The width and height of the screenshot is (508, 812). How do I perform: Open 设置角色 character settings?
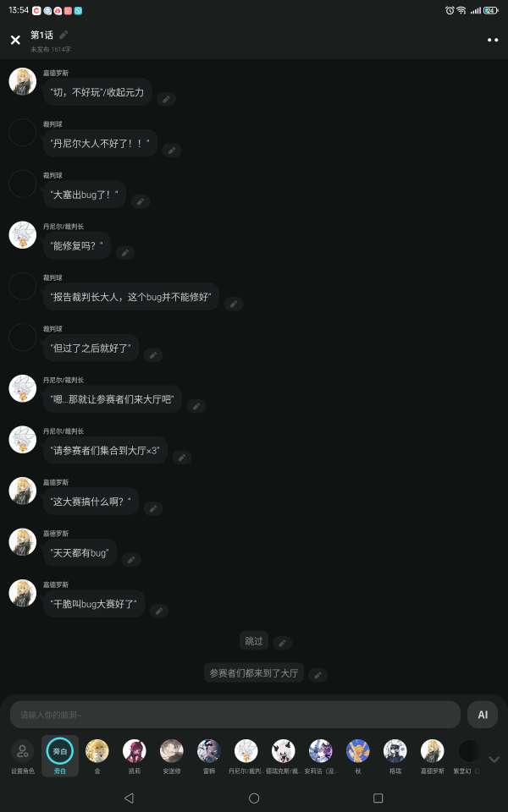pyautogui.click(x=23, y=756)
